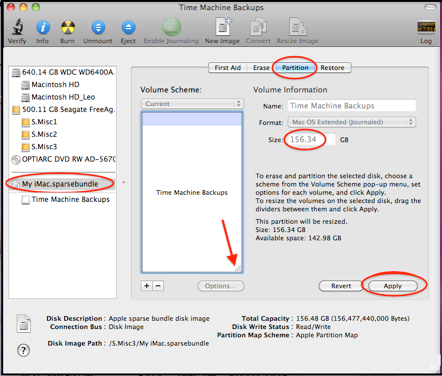Select the S.Misc3 volume
The height and width of the screenshot is (376, 442).
[x=39, y=147]
